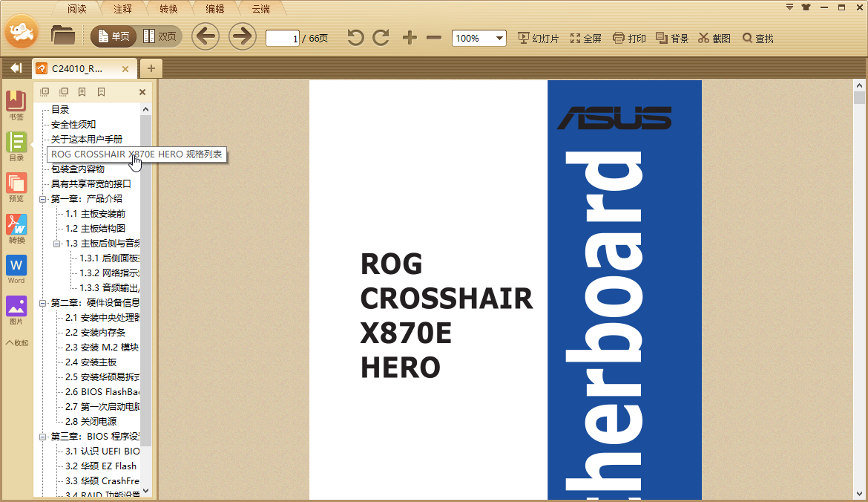868x502 pixels.
Task: Rotate the page counterclockwise
Action: [x=356, y=38]
